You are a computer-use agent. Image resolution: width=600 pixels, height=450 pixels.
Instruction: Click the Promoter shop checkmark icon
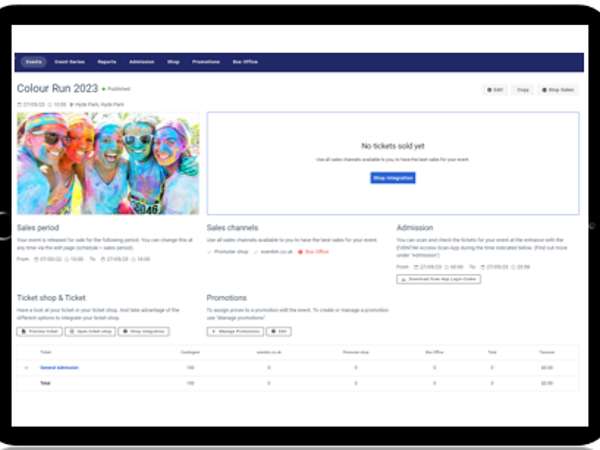tap(210, 252)
